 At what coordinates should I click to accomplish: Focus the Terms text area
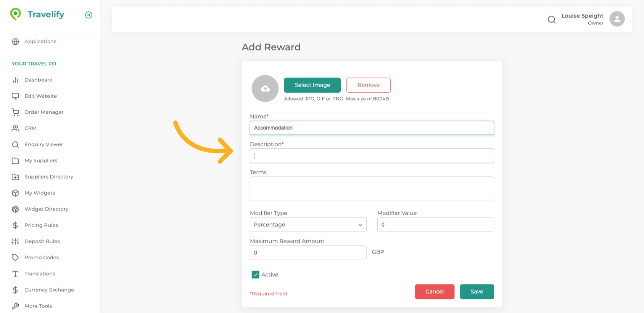371,189
